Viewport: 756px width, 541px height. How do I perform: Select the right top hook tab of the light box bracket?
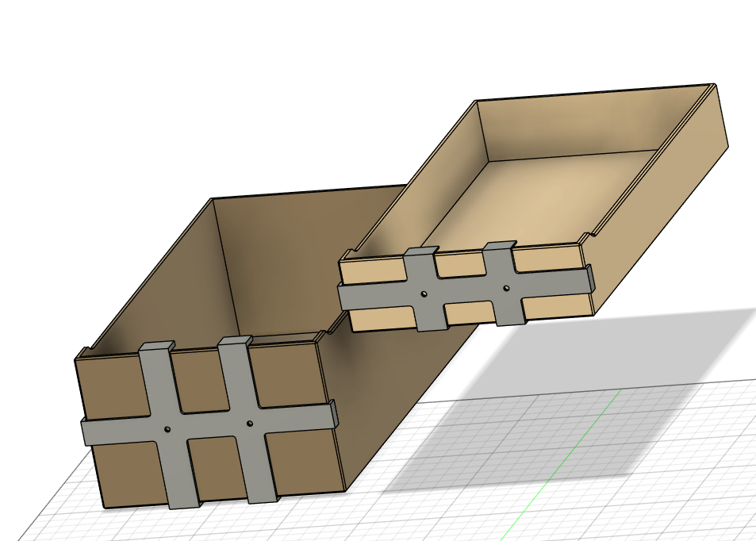[x=500, y=247]
